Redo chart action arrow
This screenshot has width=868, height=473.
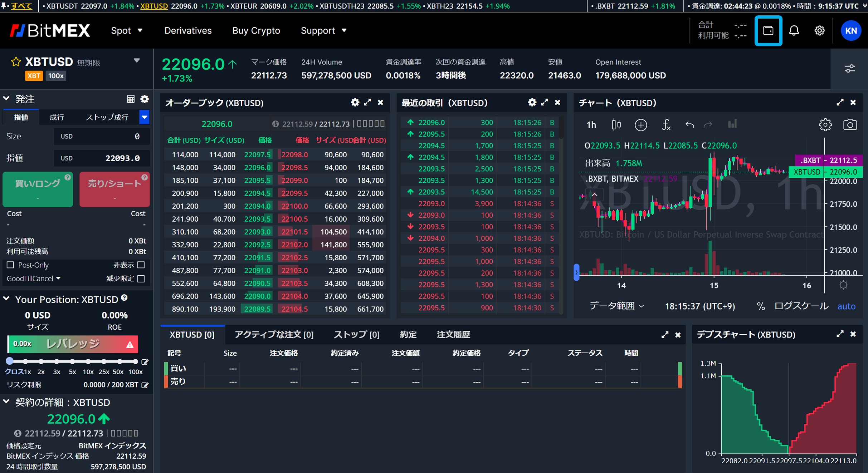pyautogui.click(x=708, y=125)
